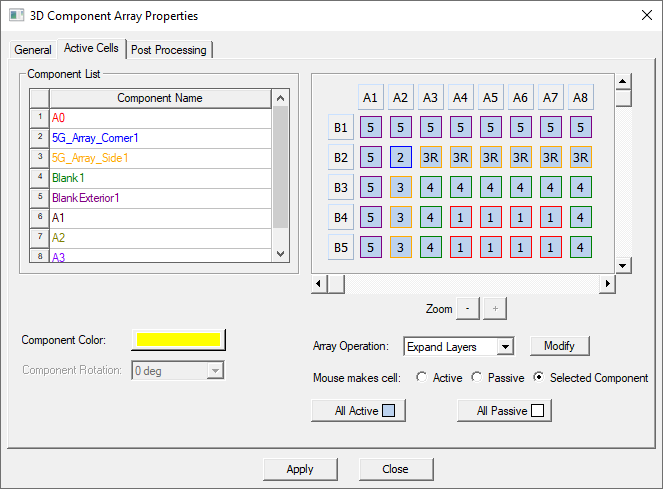Click cell 5 at row B1 column A1
Viewport: 663px width, 489px height.
click(x=371, y=127)
